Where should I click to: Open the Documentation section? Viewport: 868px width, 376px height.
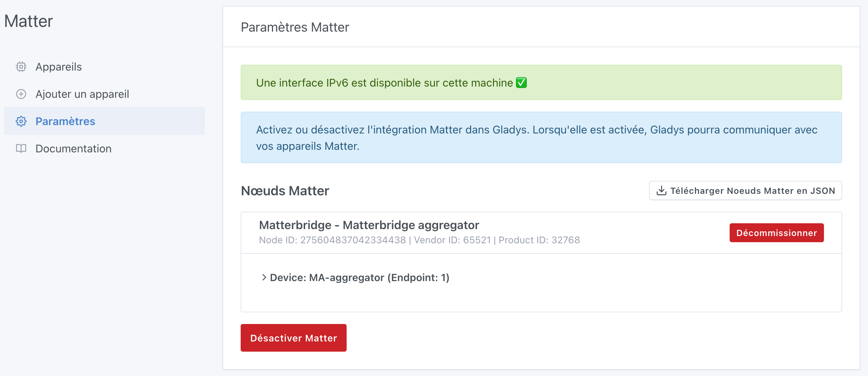(x=73, y=148)
